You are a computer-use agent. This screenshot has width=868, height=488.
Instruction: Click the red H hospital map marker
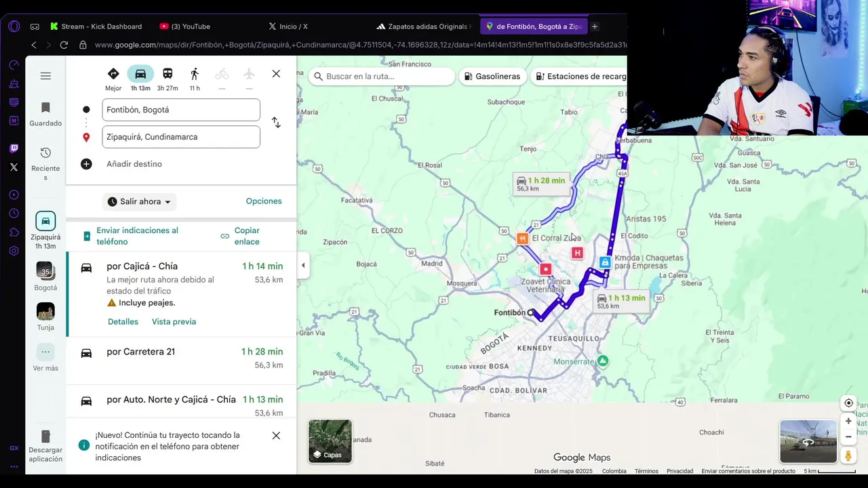[577, 253]
